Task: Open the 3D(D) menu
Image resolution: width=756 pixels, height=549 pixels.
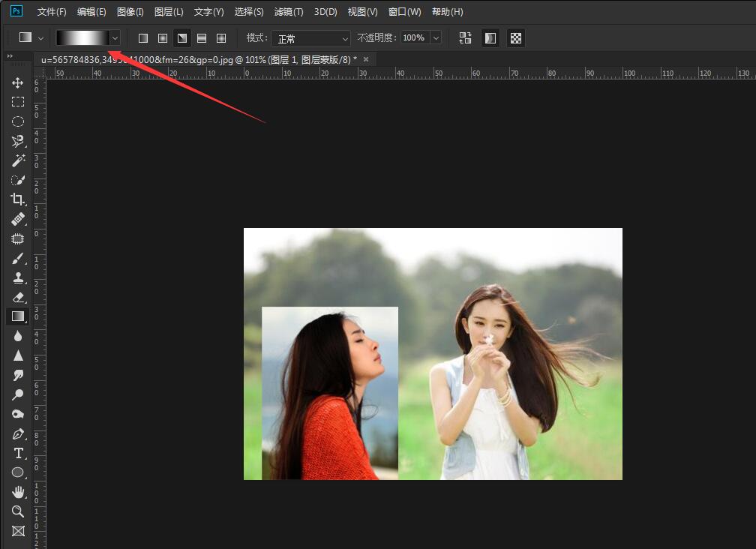Action: [x=325, y=11]
